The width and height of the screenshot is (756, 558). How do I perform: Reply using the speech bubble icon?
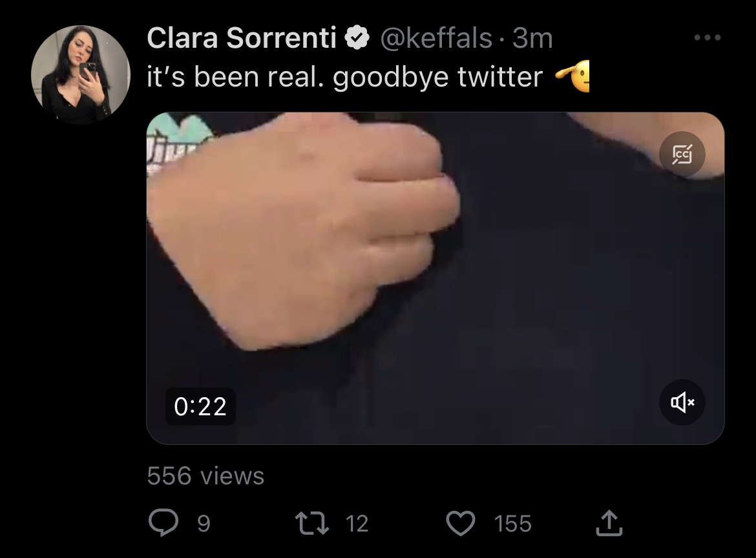click(x=163, y=523)
